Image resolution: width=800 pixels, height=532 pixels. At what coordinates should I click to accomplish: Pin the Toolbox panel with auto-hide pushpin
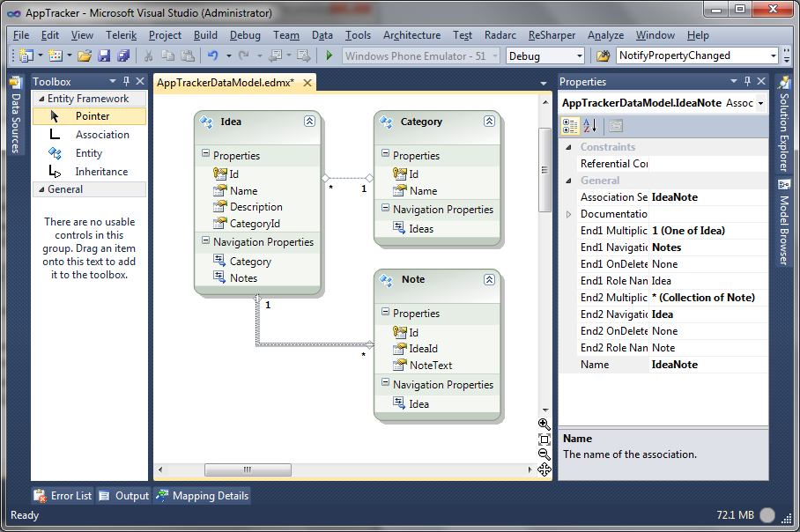point(127,81)
